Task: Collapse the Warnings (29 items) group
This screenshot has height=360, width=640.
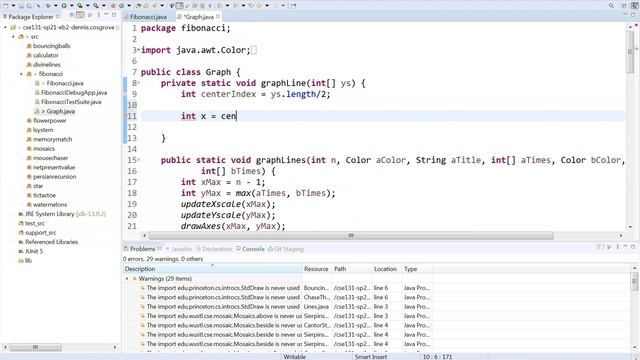Action: (127, 278)
